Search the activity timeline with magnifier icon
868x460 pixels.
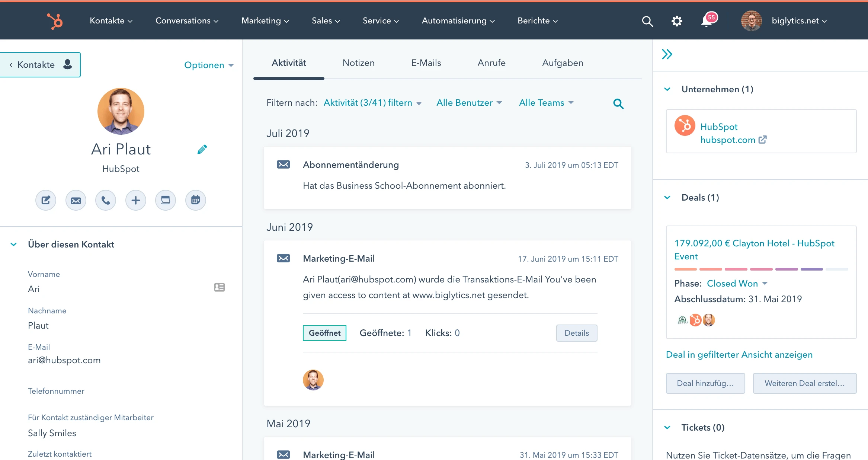click(618, 104)
